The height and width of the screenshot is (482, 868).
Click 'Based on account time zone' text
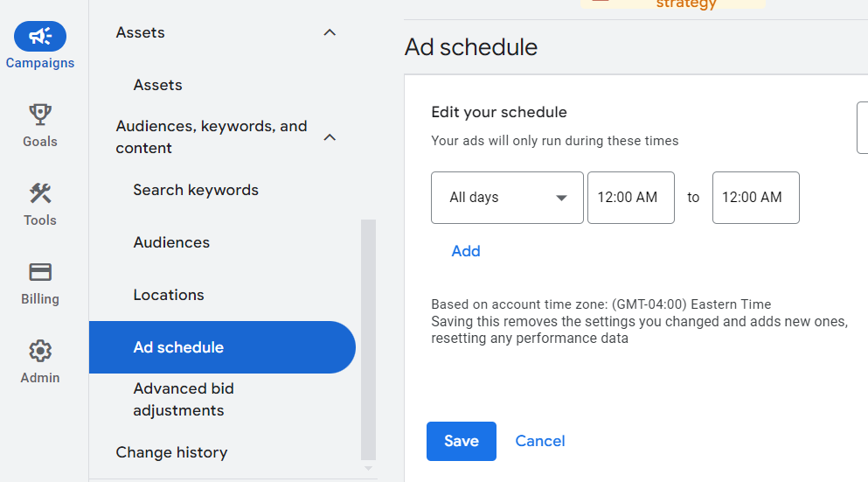pos(601,304)
